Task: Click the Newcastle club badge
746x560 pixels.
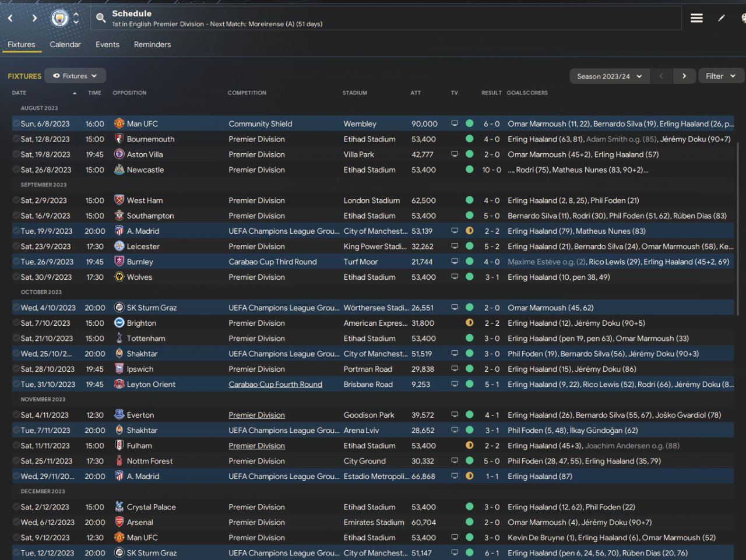Action: pyautogui.click(x=119, y=170)
